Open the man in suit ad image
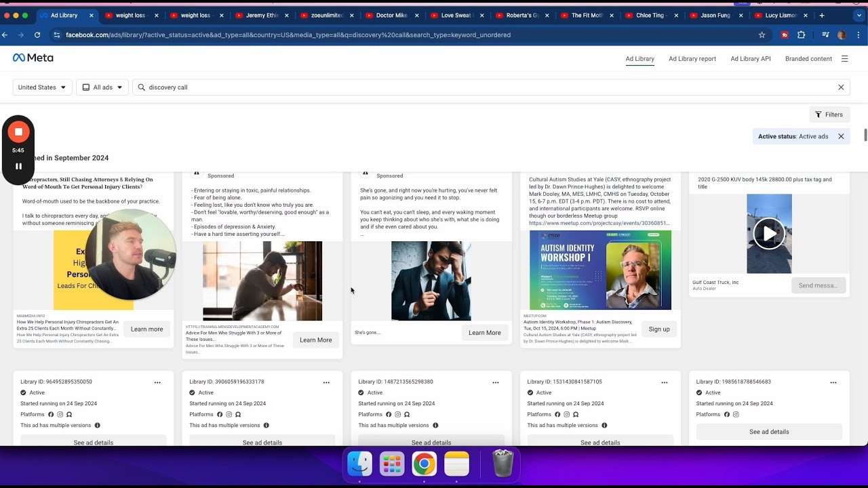The width and height of the screenshot is (868, 488). click(431, 281)
